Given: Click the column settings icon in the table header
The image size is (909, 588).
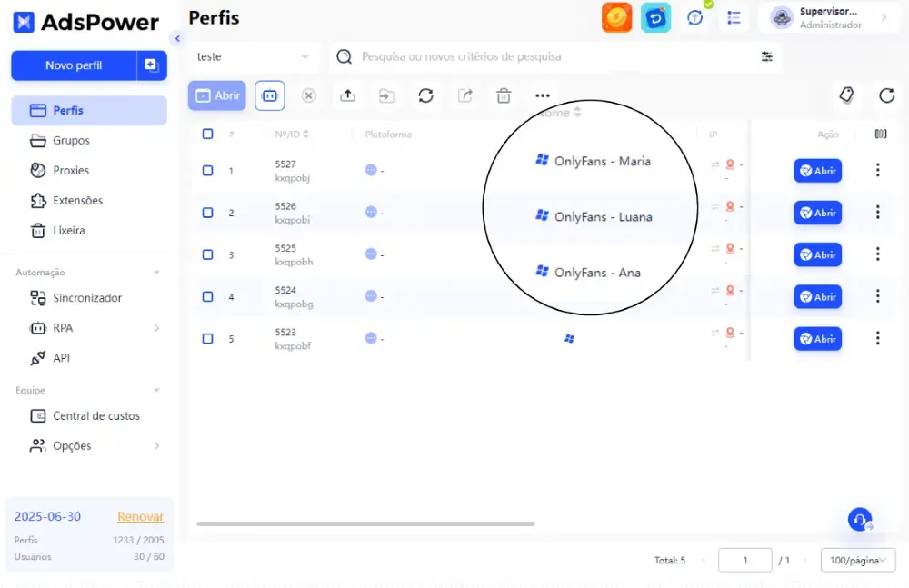Looking at the screenshot, I should coord(881,134).
